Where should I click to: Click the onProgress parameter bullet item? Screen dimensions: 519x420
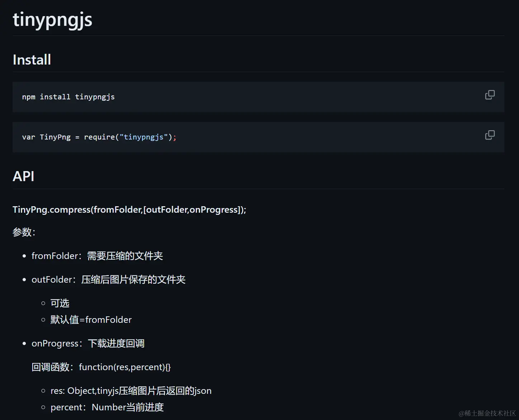pos(88,343)
